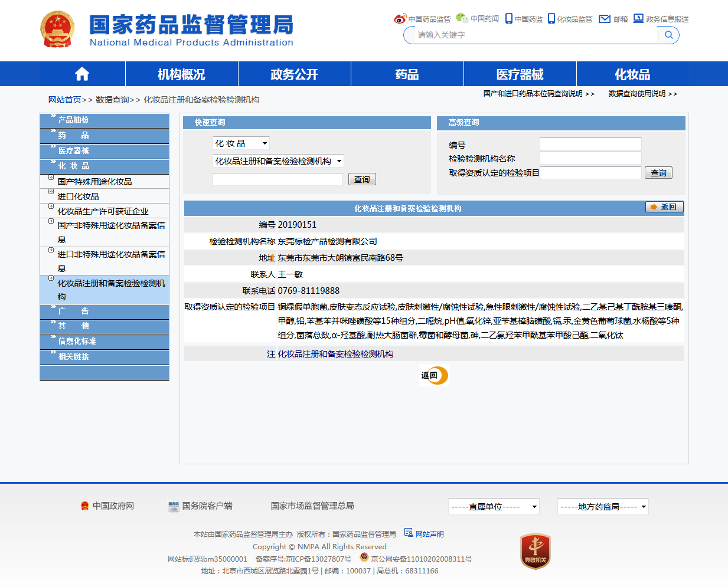Click the WeChat icon for 中国药闻
The image size is (728, 587).
click(x=462, y=18)
